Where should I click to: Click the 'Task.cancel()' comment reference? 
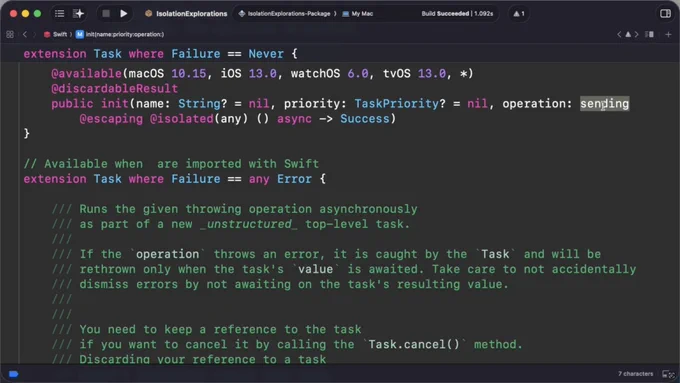click(414, 344)
